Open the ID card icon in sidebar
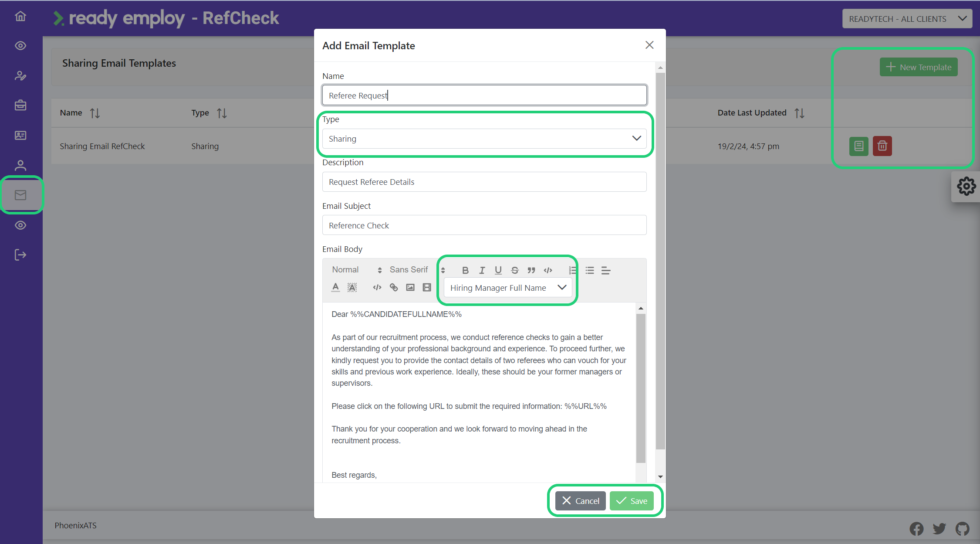The height and width of the screenshot is (544, 980). click(20, 136)
